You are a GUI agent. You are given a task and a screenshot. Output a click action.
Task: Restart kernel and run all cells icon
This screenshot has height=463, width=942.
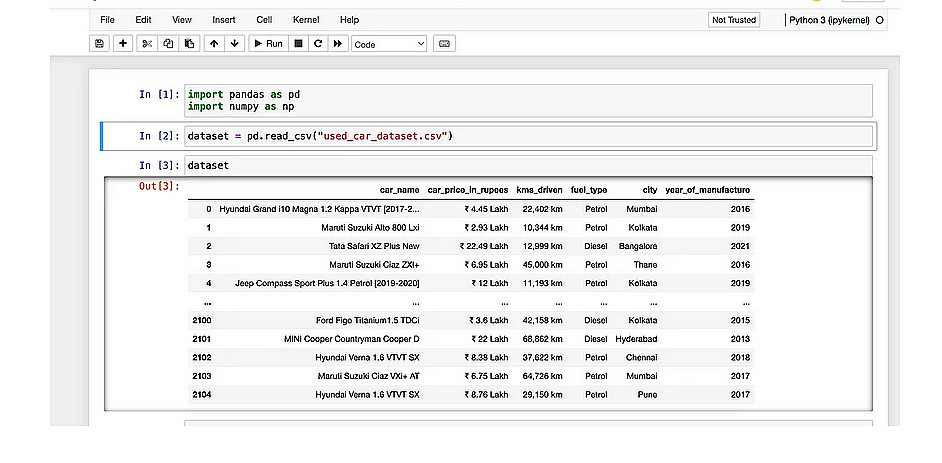click(x=338, y=44)
